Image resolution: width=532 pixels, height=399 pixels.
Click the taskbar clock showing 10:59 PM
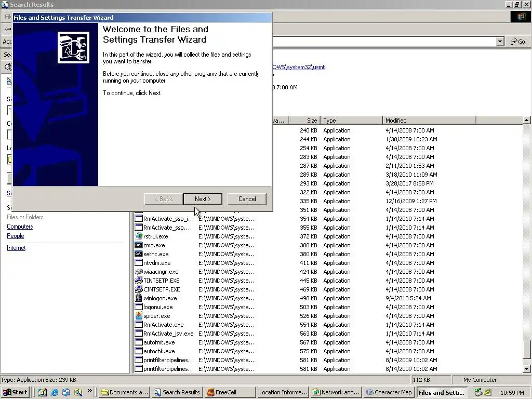(512, 393)
